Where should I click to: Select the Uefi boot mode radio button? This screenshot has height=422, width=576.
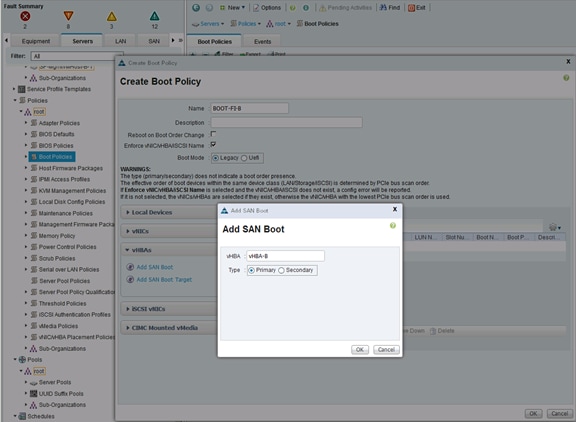(244, 158)
